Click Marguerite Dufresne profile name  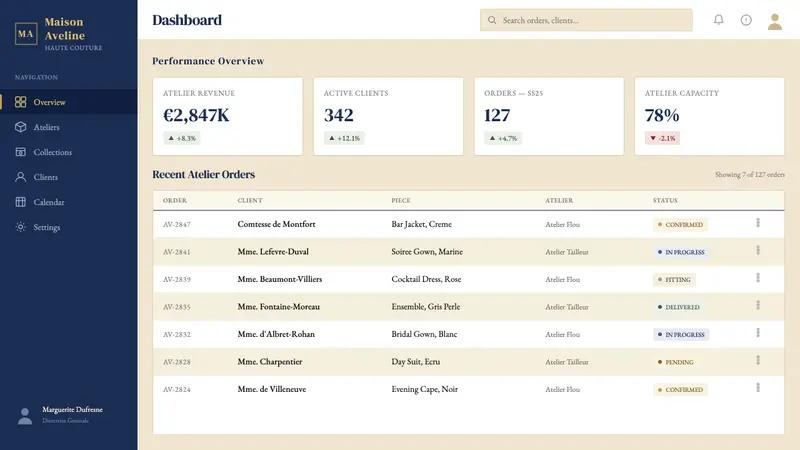click(x=72, y=410)
